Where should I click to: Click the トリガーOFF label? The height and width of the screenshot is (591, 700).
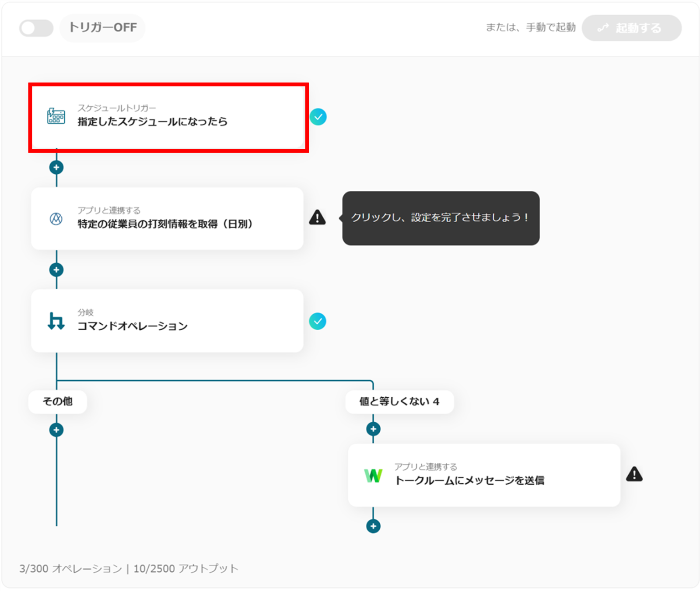103,28
